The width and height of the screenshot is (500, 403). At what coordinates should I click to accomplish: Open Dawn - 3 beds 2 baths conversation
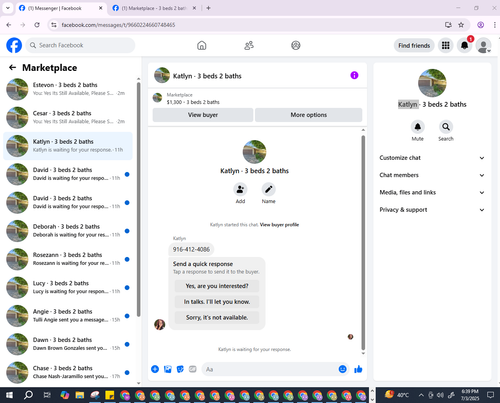[x=68, y=344]
